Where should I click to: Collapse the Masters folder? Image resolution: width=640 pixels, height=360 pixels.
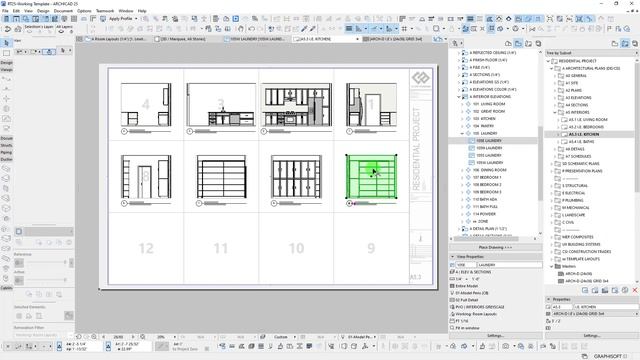click(551, 267)
